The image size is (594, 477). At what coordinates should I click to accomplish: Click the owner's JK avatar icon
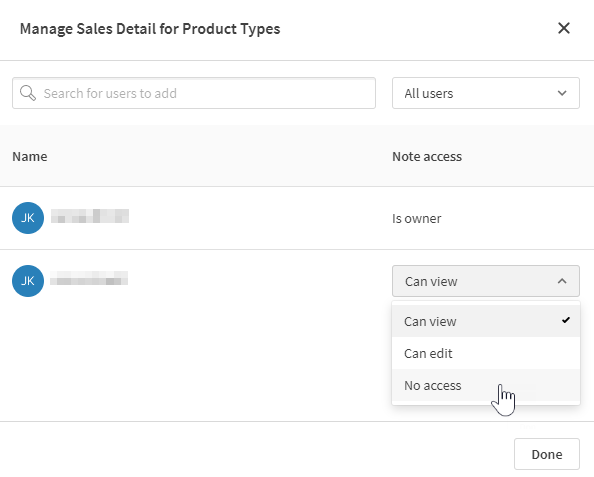tap(28, 218)
